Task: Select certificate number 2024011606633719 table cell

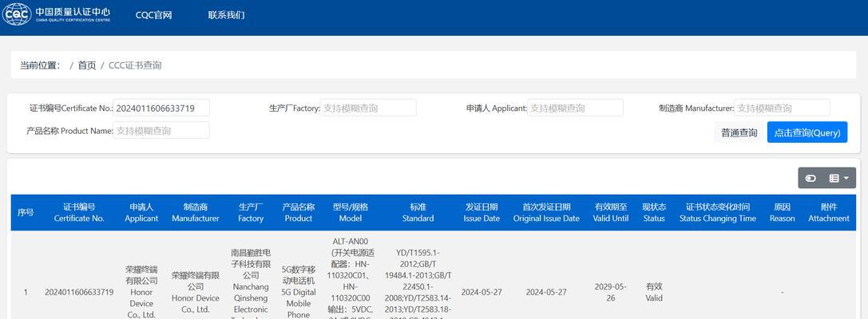Action: (x=79, y=292)
